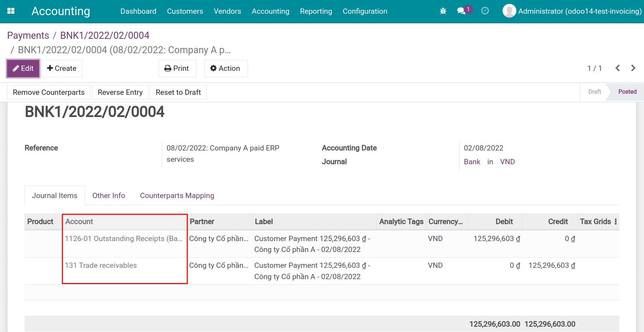Click the Administrator user avatar

[509, 11]
